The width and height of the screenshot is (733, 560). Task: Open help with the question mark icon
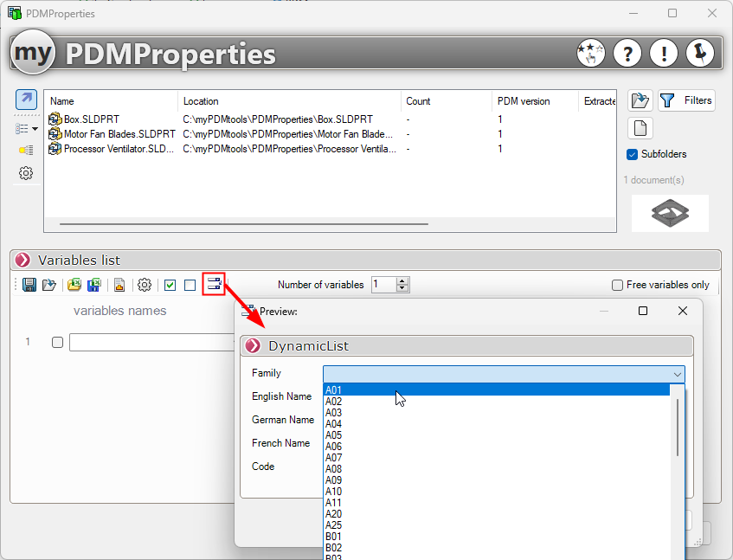pos(627,53)
